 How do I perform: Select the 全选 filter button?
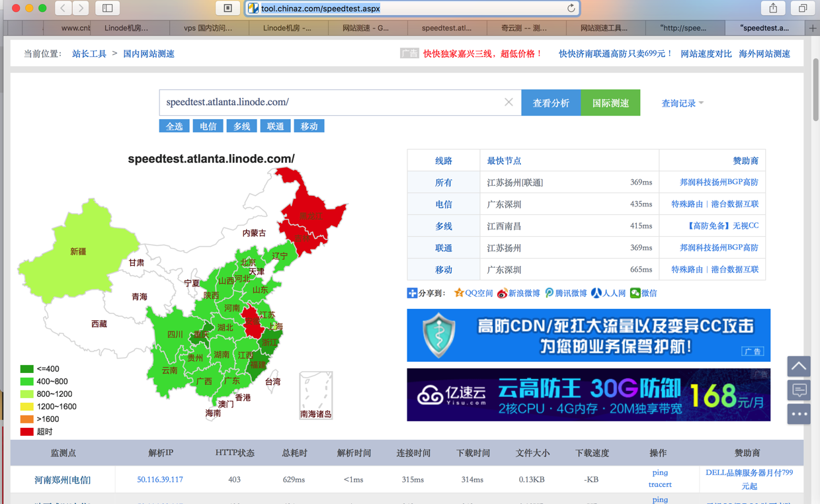(175, 126)
